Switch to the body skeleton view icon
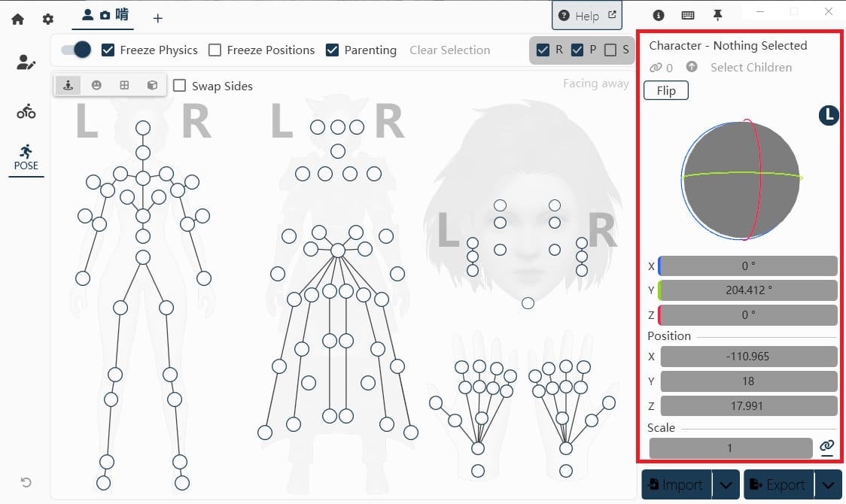Viewport: 846px width, 504px height. point(68,85)
